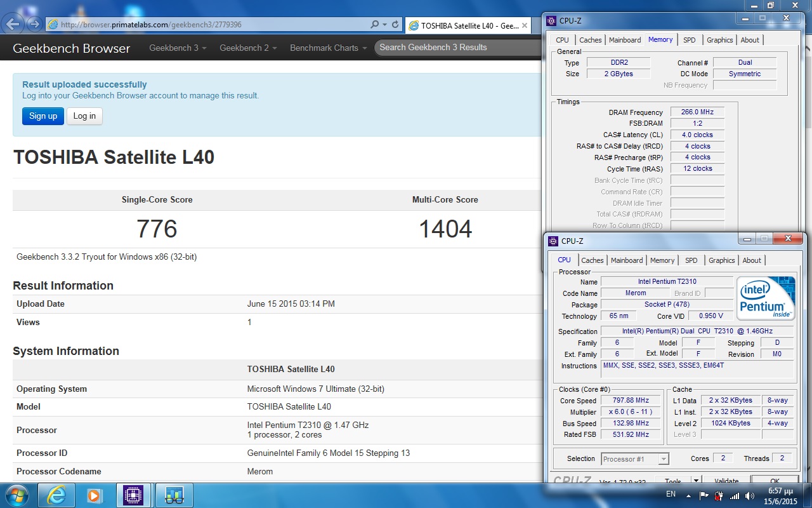Open the Benchmark Charts dropdown
The image size is (812, 508).
(x=328, y=48)
